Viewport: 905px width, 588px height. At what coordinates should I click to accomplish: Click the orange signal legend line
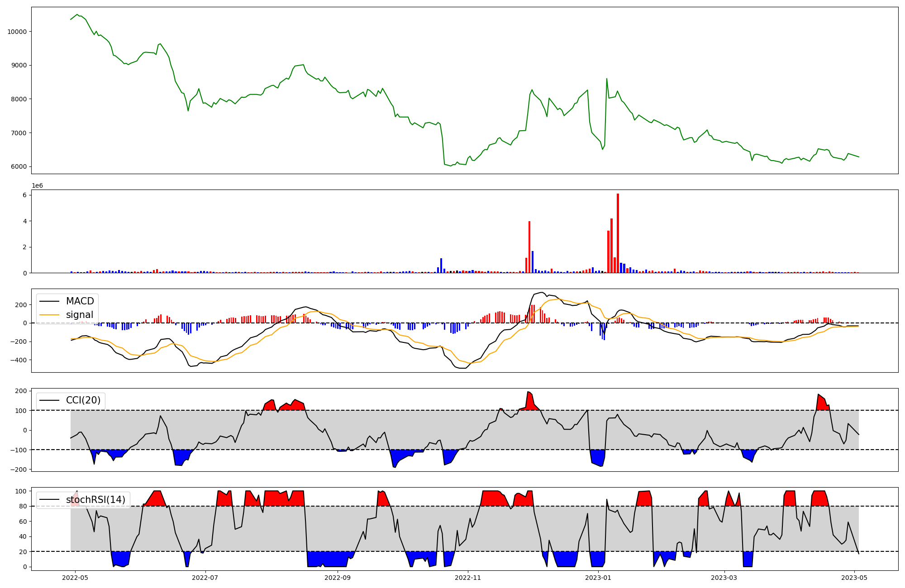[49, 315]
